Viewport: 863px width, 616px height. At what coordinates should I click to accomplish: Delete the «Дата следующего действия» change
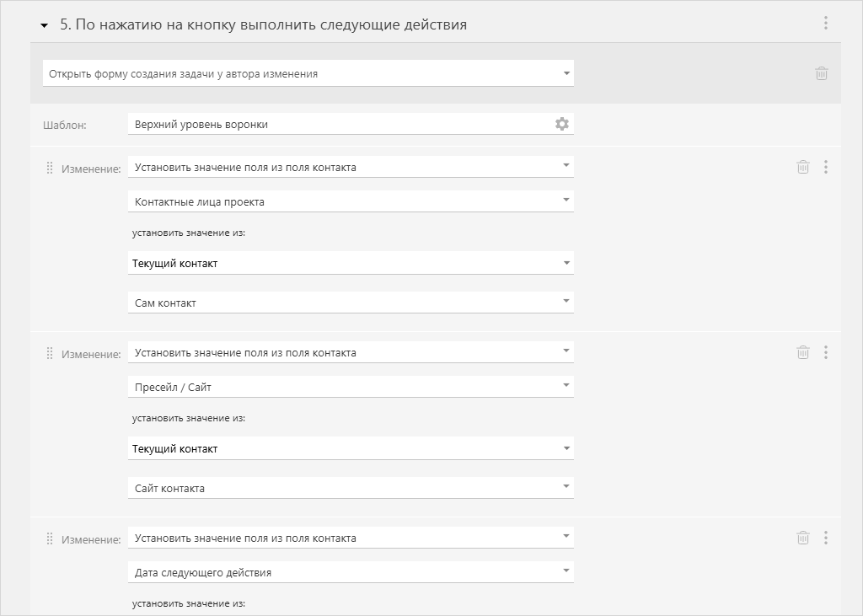tap(803, 538)
